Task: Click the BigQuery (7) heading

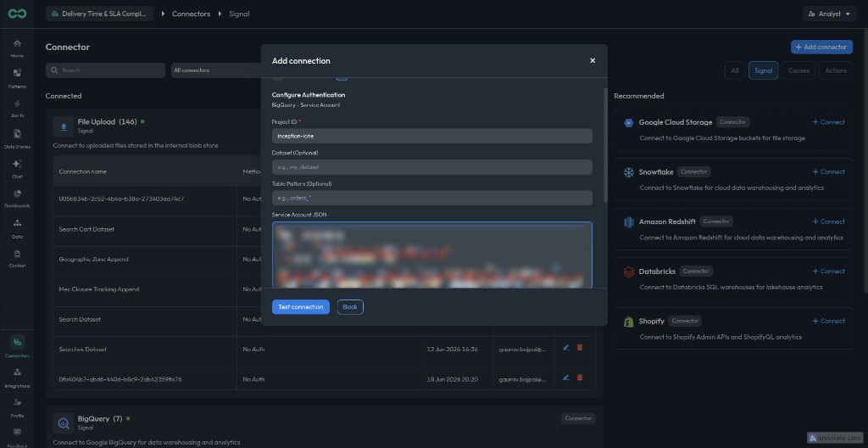Action: 100,418
